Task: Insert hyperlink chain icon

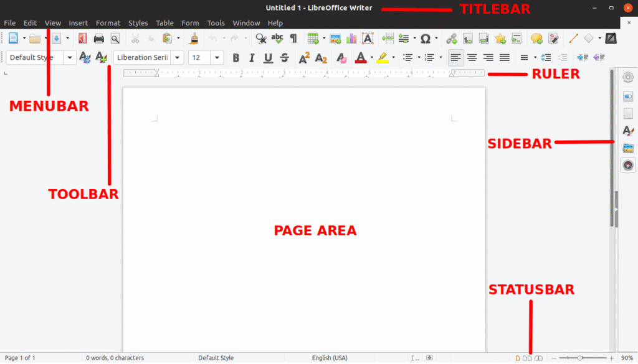Action: tap(452, 39)
